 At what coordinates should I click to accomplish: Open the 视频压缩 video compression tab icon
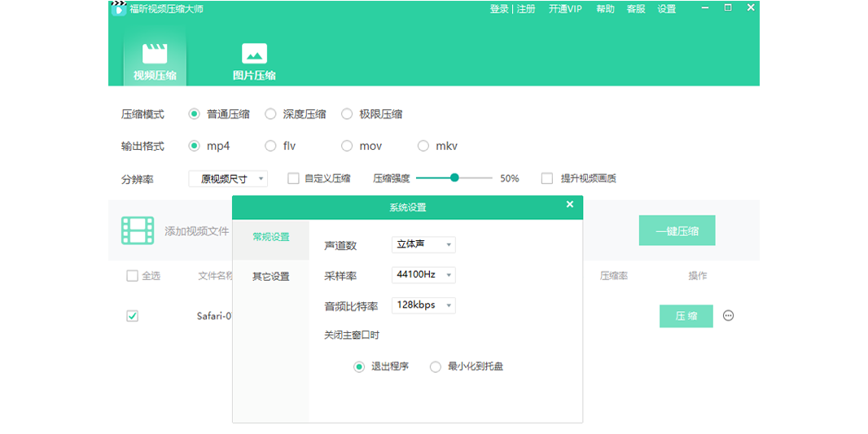155,54
